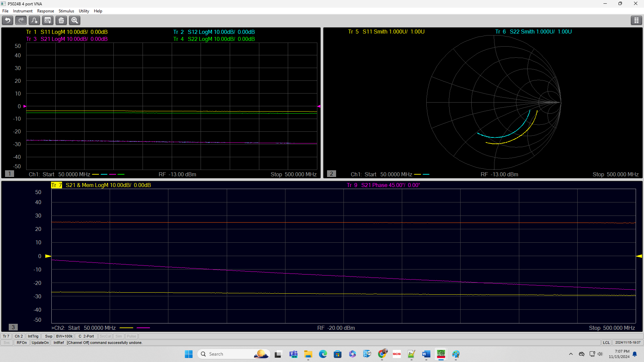Click the yellow reference marker at left of window 3
The image size is (644, 362).
click(48, 256)
